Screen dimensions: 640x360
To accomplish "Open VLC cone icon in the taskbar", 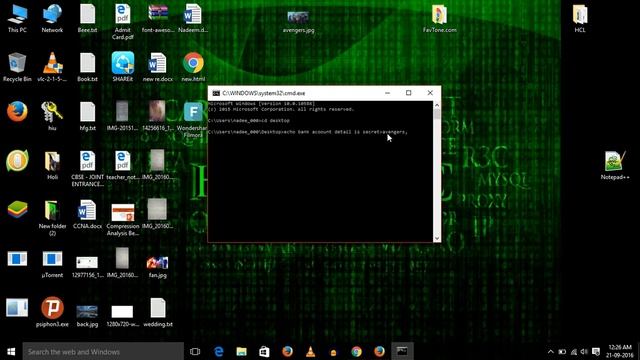I will point(310,351).
